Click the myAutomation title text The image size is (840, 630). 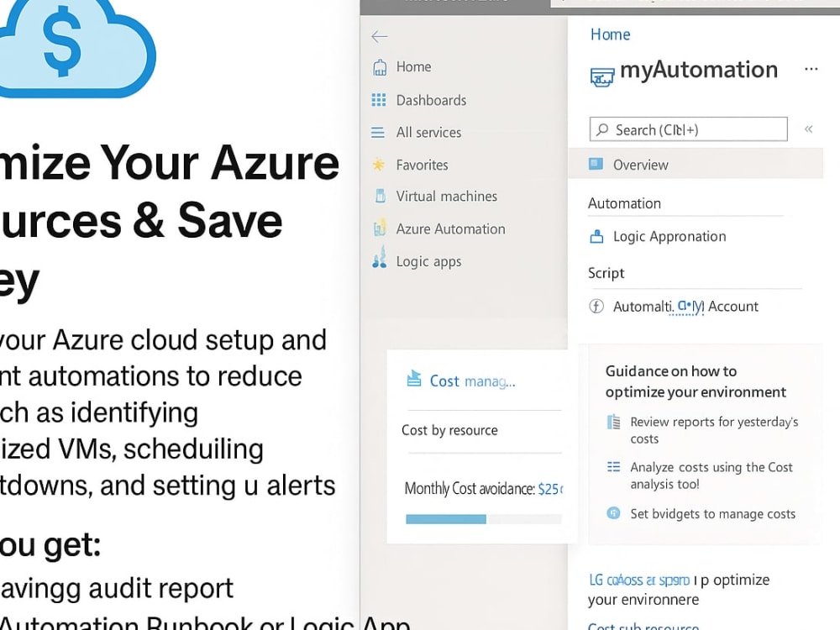coord(699,70)
